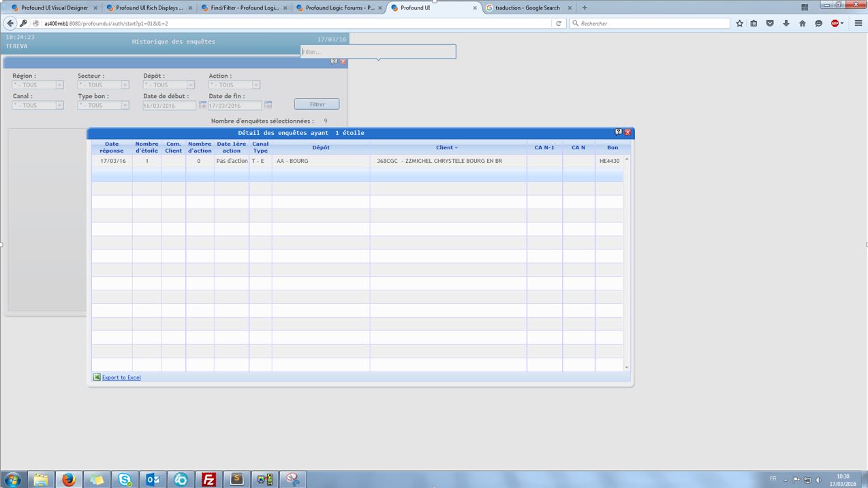Reload the page with the refresh icon
The width and height of the screenshot is (868, 488).
[559, 23]
